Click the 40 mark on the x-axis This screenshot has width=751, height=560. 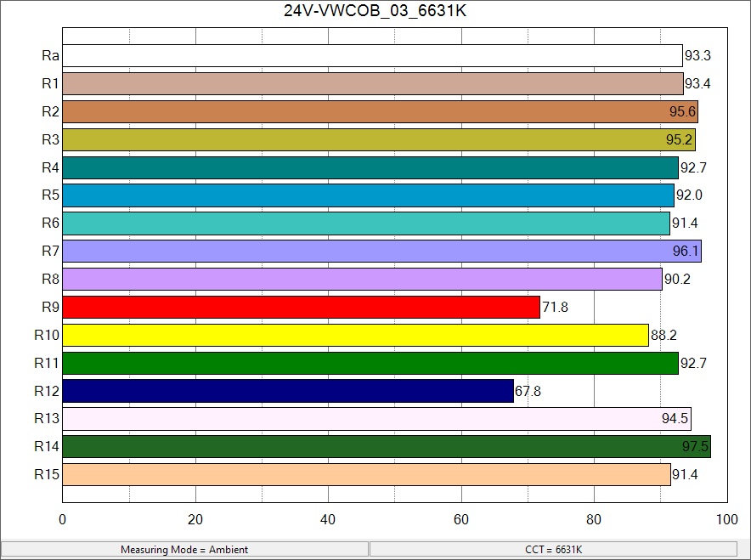click(x=328, y=519)
